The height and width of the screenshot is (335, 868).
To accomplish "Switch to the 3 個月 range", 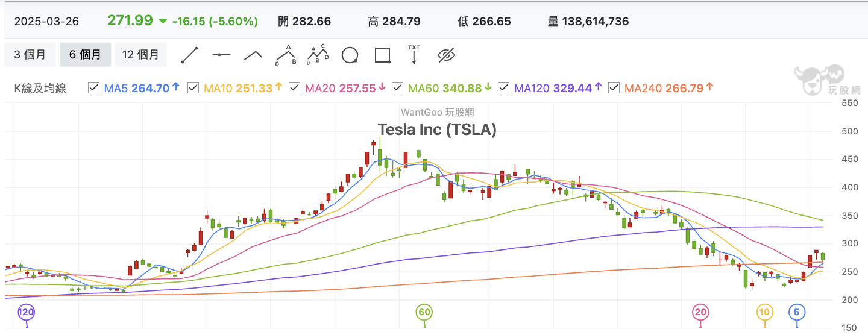I will coord(30,55).
